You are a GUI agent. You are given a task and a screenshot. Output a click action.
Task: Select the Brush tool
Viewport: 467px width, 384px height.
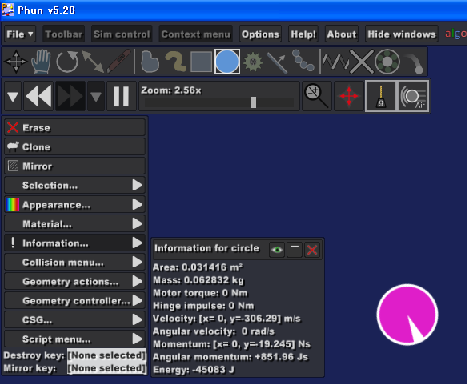coord(175,62)
